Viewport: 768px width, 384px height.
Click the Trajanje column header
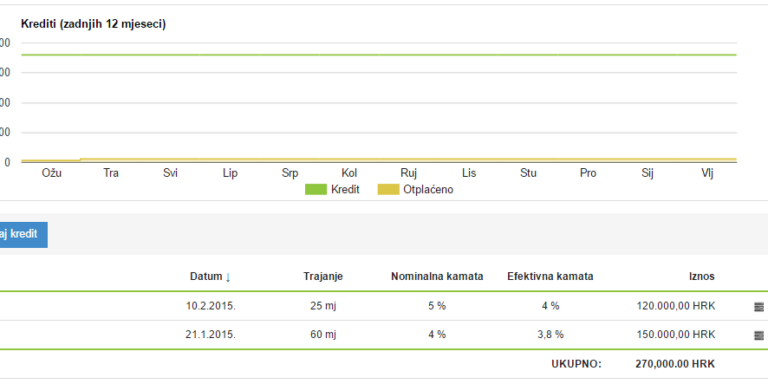click(323, 276)
